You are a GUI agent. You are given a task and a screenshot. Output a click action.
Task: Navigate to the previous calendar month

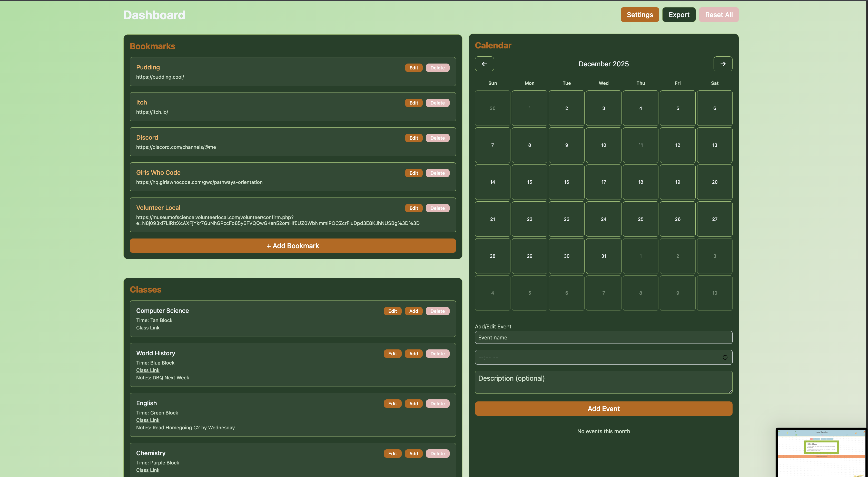484,64
